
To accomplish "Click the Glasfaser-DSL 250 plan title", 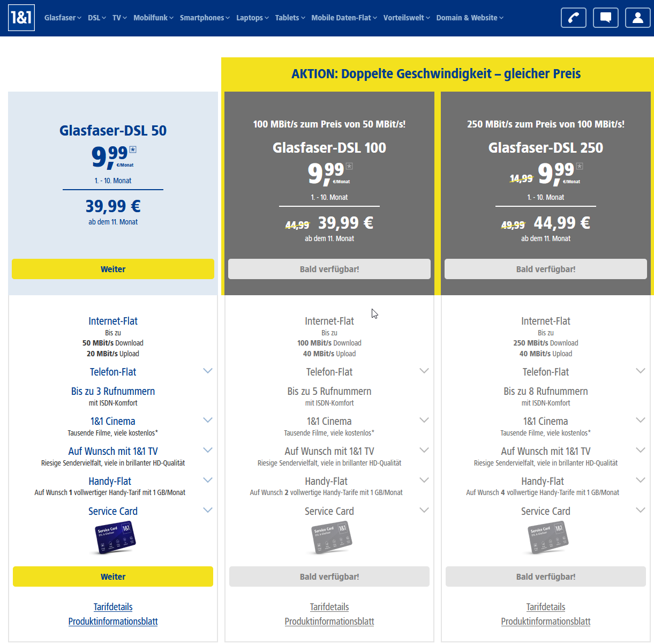I will 546,147.
